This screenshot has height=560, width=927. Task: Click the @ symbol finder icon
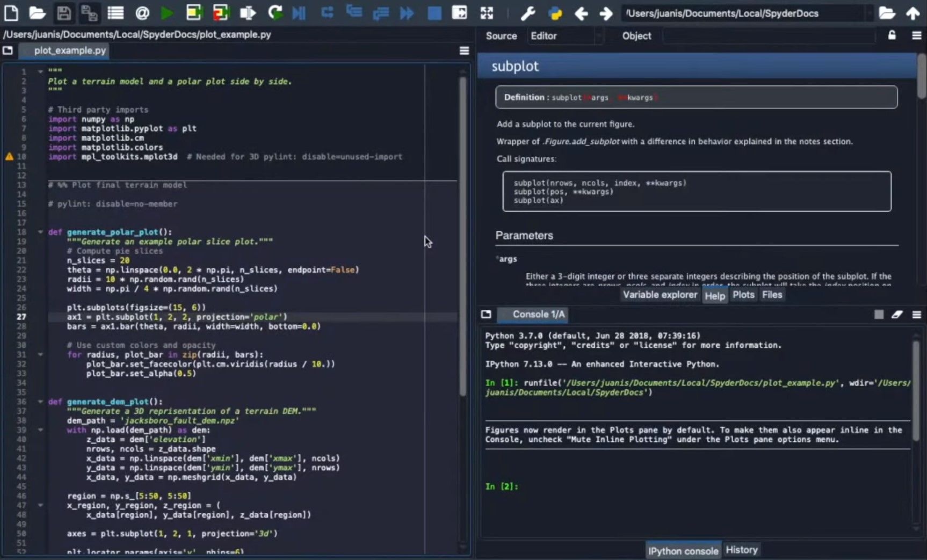(142, 12)
